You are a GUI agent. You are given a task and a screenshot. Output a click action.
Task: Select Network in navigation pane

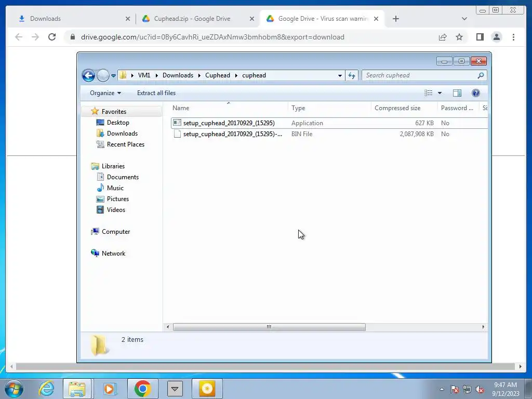click(113, 254)
